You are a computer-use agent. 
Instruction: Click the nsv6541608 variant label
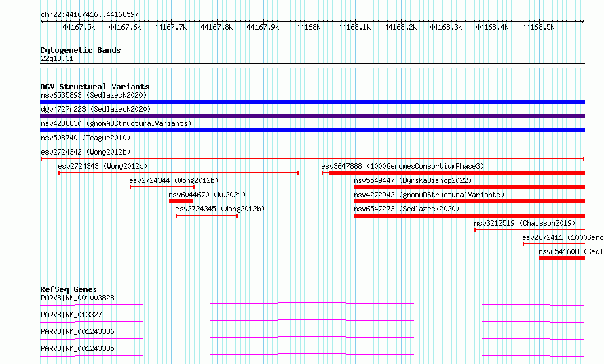click(571, 251)
